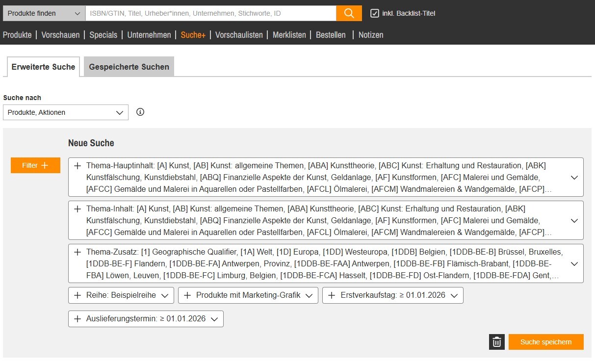Click plus icon on Thema-Hauptinhalt filter

click(x=77, y=166)
